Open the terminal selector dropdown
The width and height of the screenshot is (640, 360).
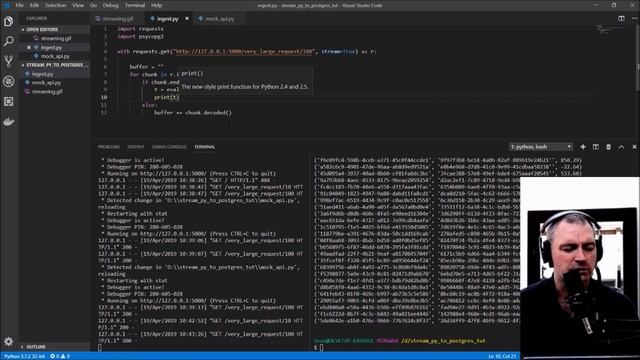541,147
